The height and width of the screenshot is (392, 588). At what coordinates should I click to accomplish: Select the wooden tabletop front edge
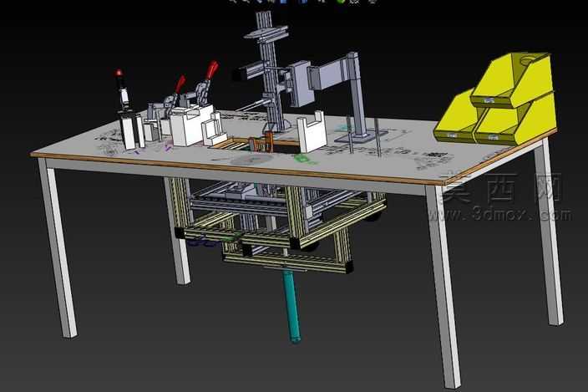pos(238,168)
